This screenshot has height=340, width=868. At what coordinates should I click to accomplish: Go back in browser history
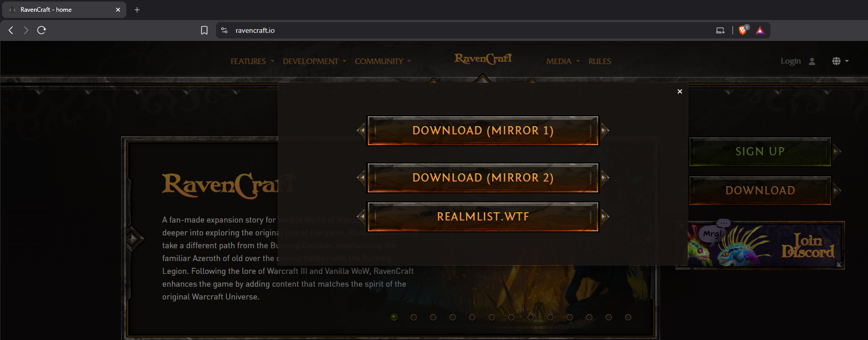coord(11,30)
